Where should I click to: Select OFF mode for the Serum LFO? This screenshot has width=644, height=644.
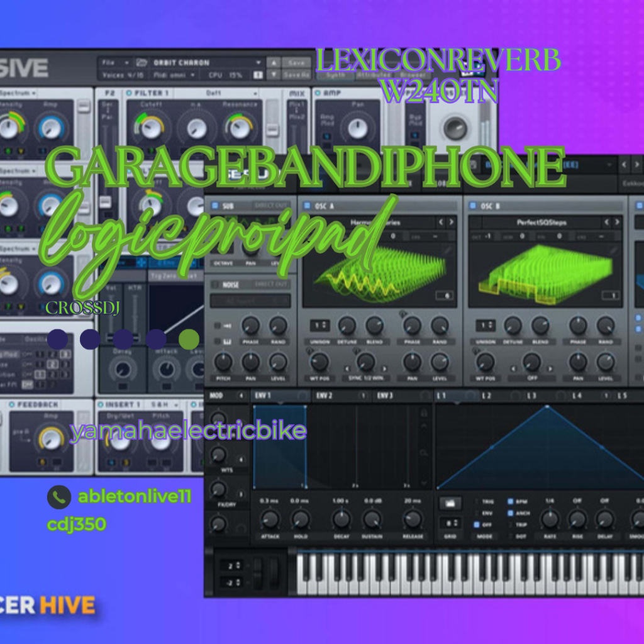[x=477, y=525]
